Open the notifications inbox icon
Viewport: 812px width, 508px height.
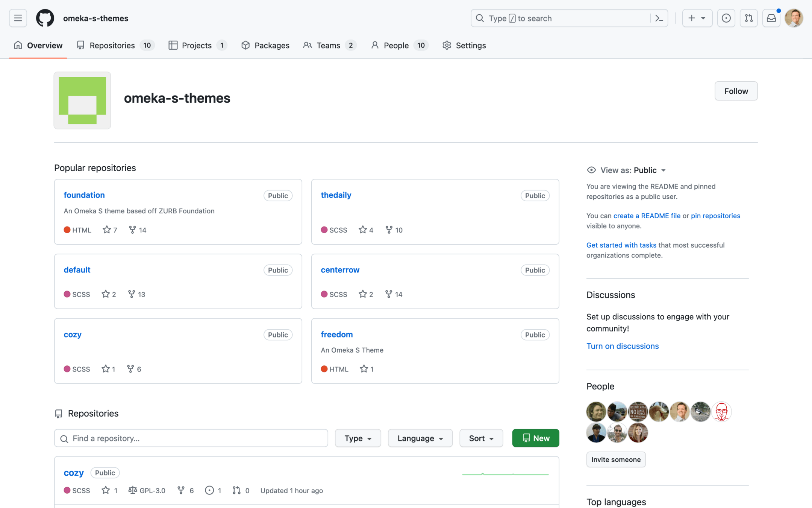tap(771, 18)
